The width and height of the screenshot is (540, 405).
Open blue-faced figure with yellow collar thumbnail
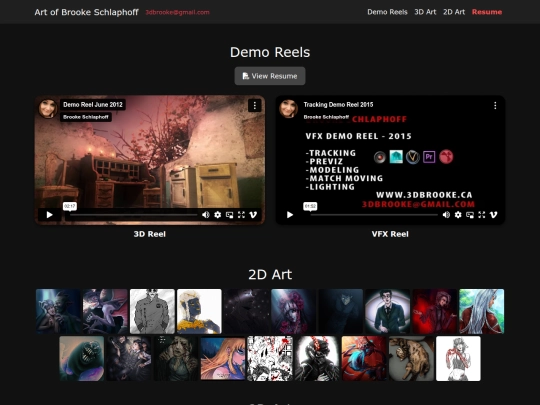tap(199, 311)
